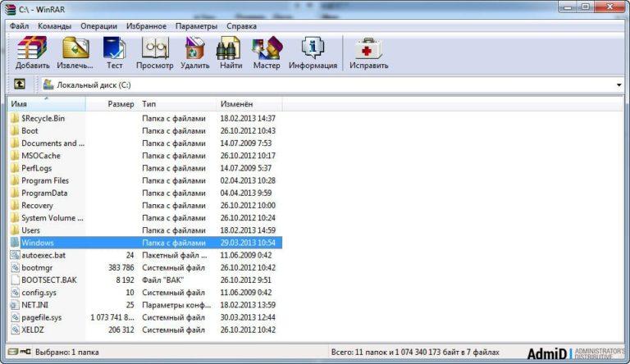Select the Users folder
The width and height of the screenshot is (630, 364).
[30, 230]
